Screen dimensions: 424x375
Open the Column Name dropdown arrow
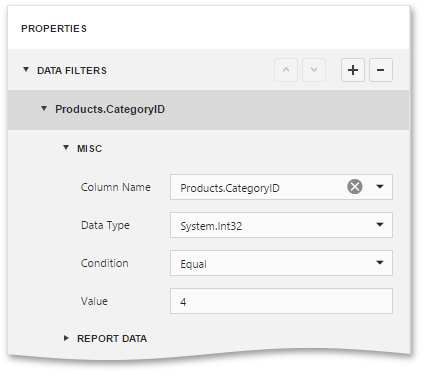[380, 187]
